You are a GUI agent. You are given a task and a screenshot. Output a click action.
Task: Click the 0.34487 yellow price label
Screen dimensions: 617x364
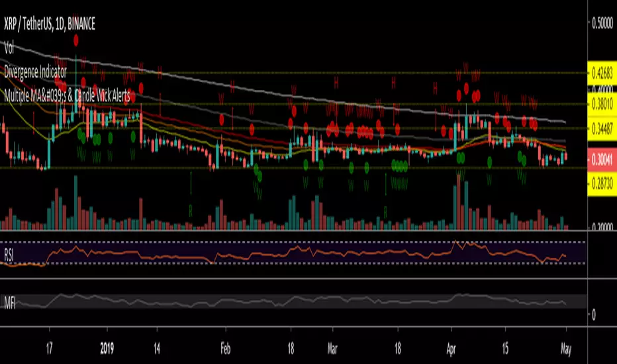point(602,128)
